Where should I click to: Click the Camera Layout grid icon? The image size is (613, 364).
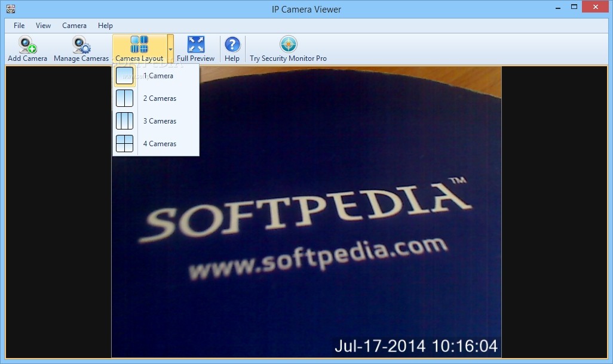click(139, 44)
